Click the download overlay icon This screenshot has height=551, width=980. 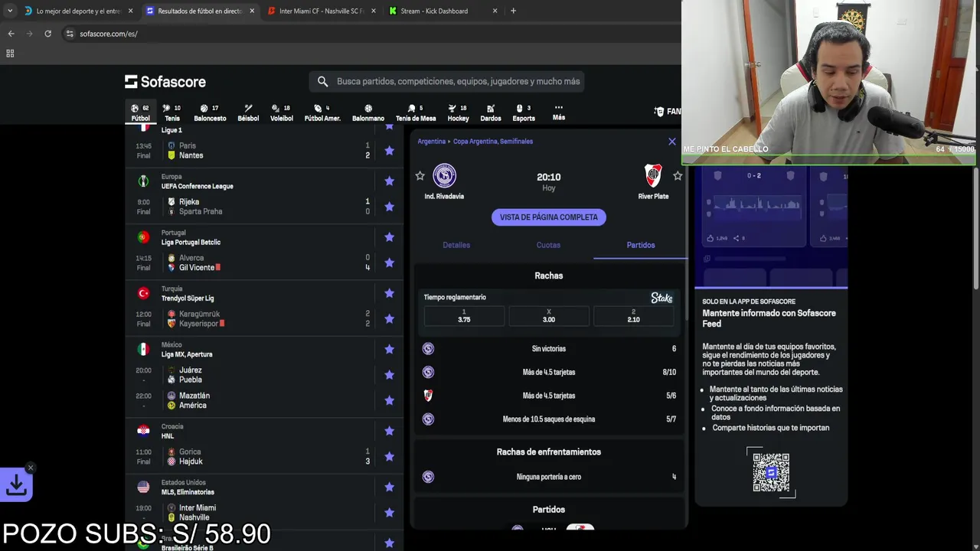coord(16,484)
